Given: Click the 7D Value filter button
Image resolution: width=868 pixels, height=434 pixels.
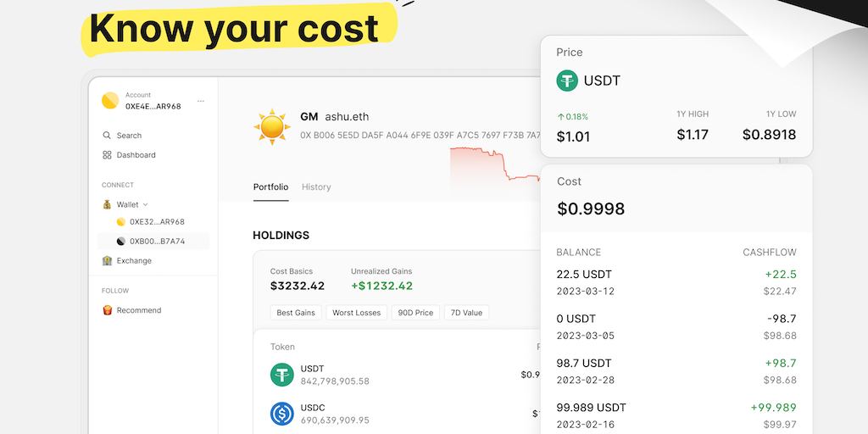Looking at the screenshot, I should 466,313.
